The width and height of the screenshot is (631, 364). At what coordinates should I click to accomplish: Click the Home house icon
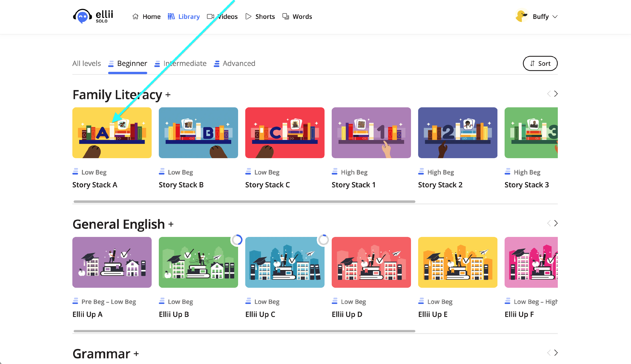tap(135, 17)
